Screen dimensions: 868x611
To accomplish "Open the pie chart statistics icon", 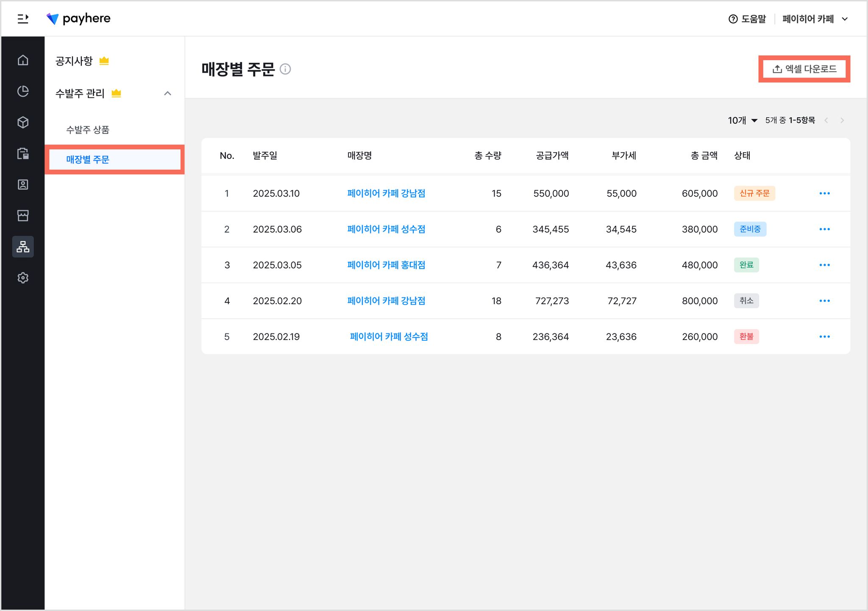I will (x=23, y=91).
